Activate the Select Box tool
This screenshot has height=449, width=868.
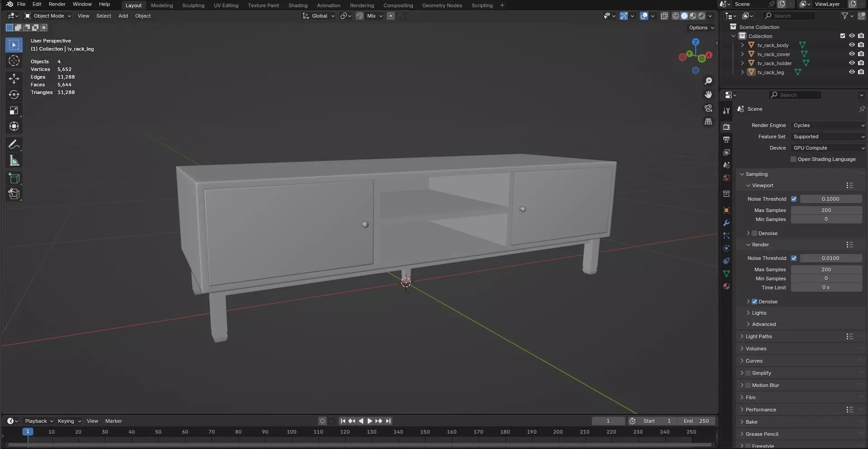pyautogui.click(x=14, y=45)
